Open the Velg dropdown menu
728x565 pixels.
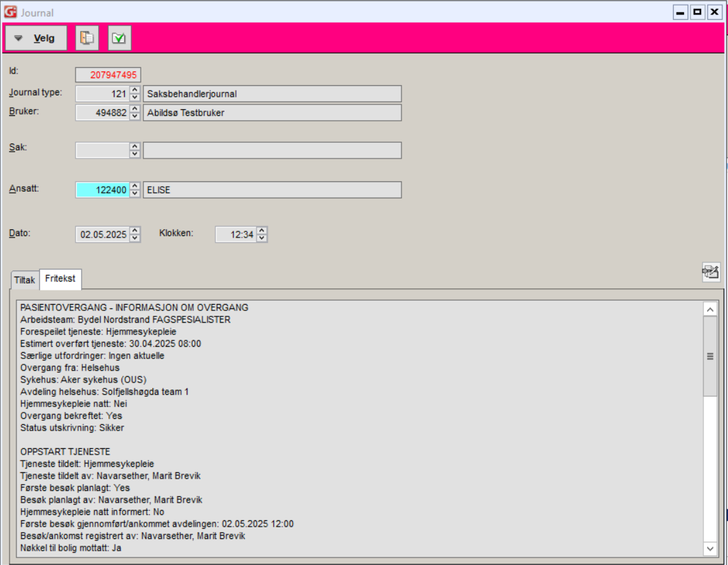(36, 38)
